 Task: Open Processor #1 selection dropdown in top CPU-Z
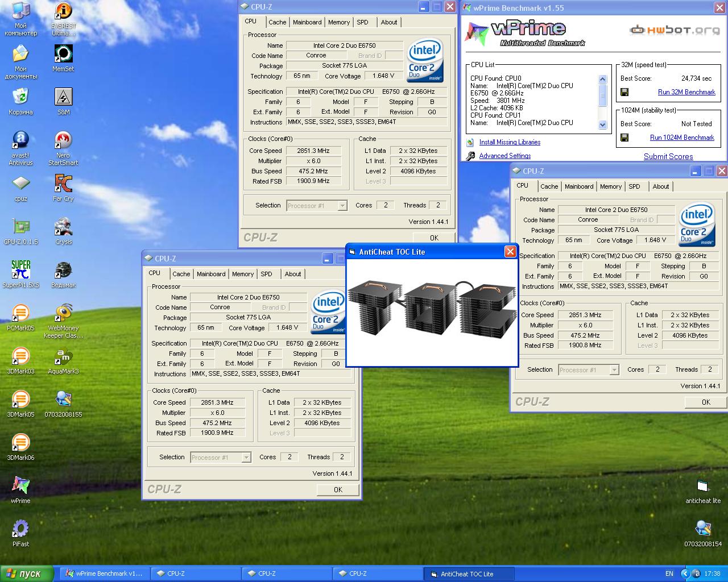pyautogui.click(x=317, y=206)
